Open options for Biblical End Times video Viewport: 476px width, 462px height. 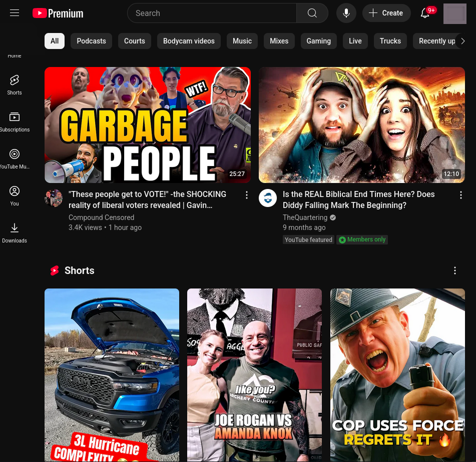pyautogui.click(x=460, y=195)
